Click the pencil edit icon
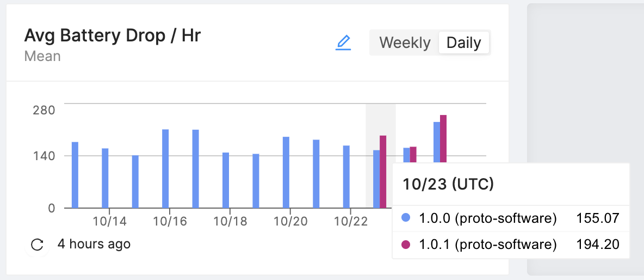 coord(343,42)
